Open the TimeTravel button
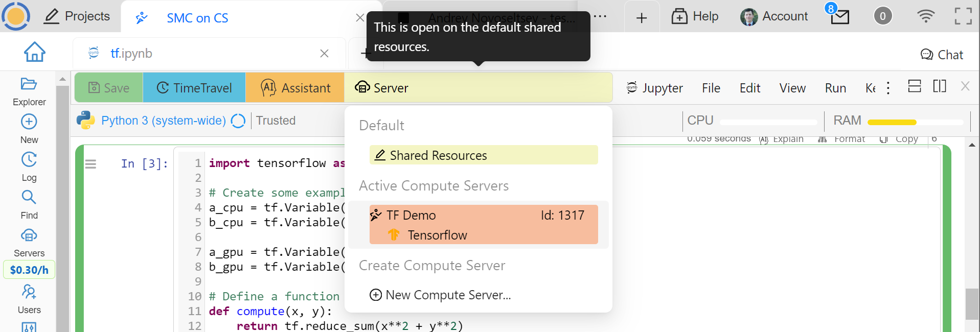This screenshot has height=332, width=980. tap(194, 88)
